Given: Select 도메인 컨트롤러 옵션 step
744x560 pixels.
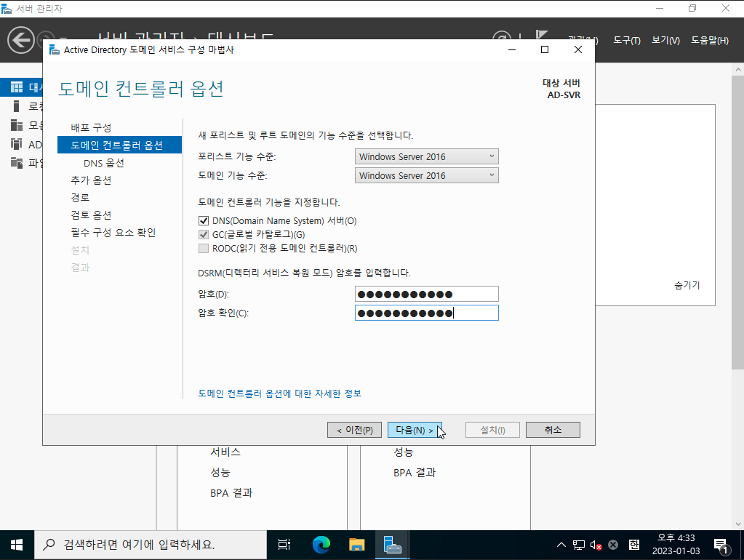Looking at the screenshot, I should tap(119, 145).
